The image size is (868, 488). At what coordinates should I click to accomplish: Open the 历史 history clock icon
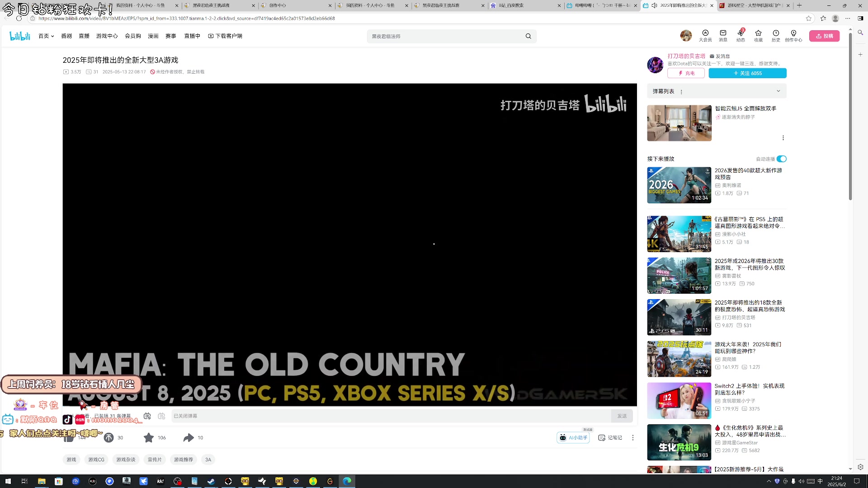[x=776, y=36]
